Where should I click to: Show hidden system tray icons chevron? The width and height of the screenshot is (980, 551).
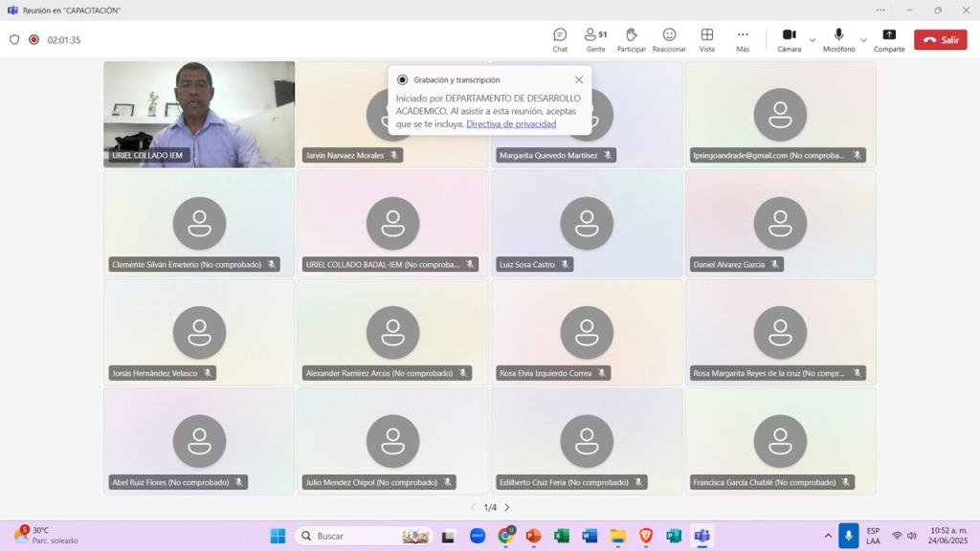828,536
